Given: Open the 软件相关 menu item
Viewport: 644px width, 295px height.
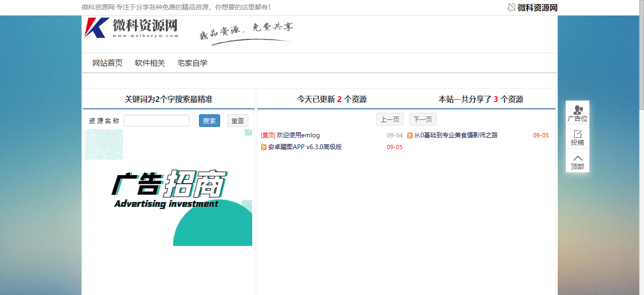Looking at the screenshot, I should tap(149, 62).
